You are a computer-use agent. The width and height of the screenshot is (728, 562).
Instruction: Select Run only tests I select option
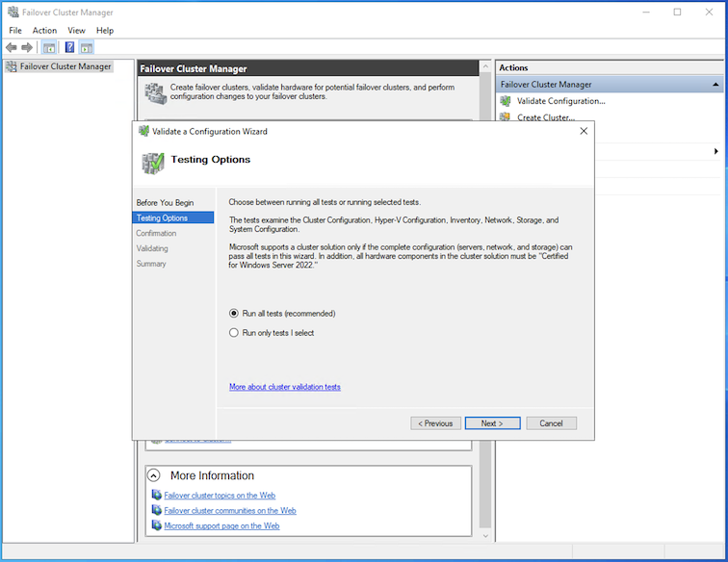tap(234, 333)
